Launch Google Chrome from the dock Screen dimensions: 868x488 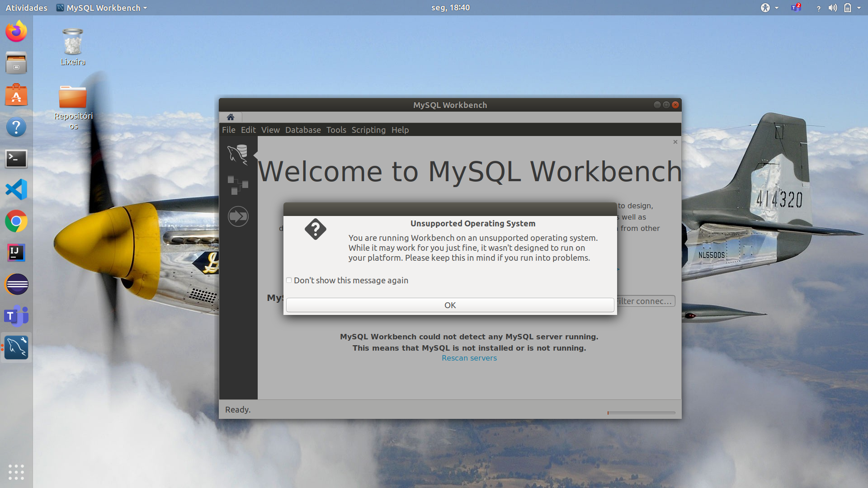[16, 221]
